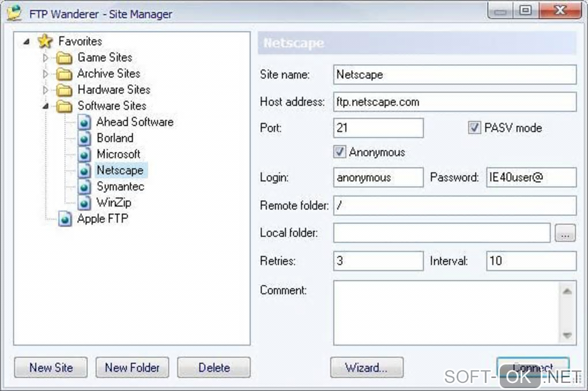Select the Netscape site entry
The width and height of the screenshot is (588, 391).
120,170
